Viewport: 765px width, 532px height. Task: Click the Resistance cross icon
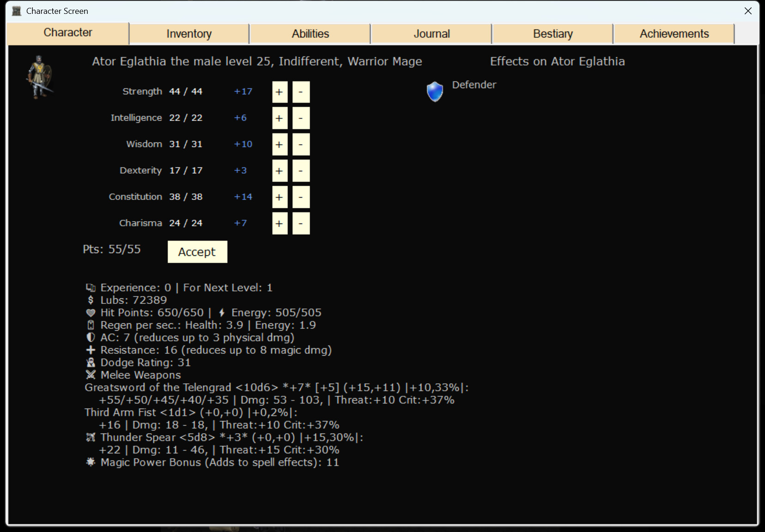[x=91, y=350]
